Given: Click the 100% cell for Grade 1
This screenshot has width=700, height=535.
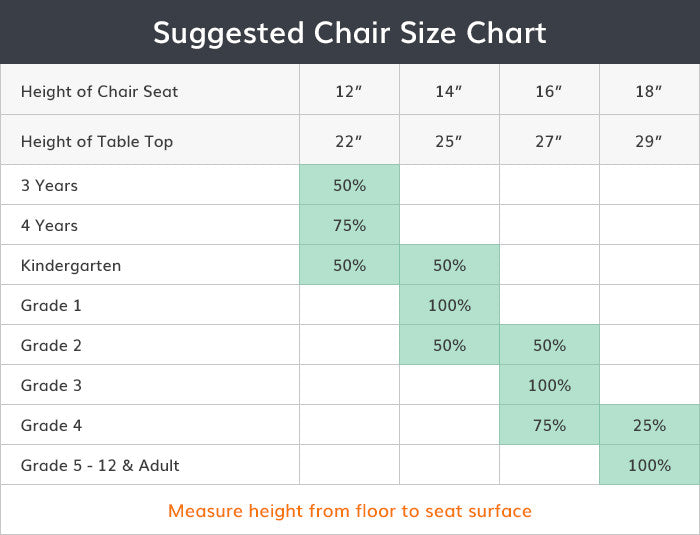Looking at the screenshot, I should [449, 305].
